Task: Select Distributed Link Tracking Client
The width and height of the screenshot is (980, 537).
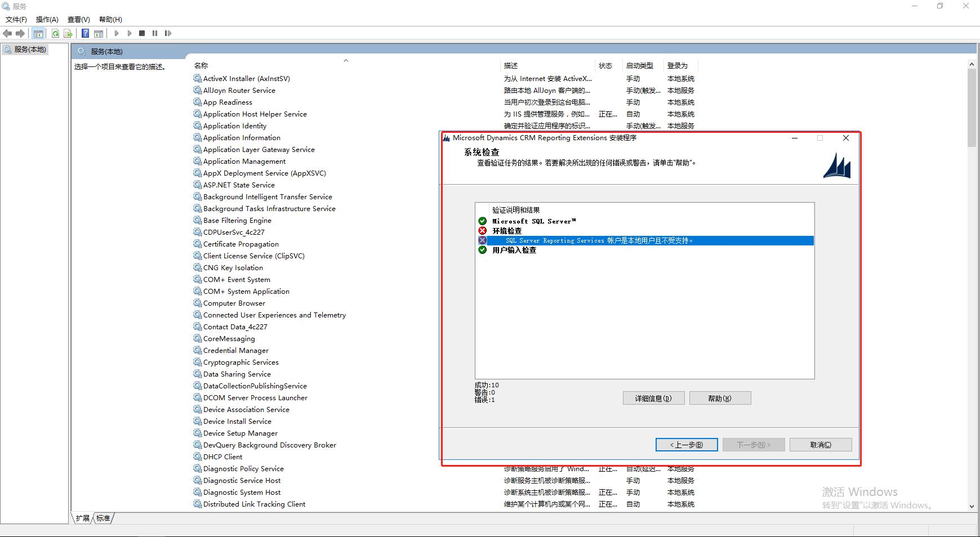Action: click(254, 504)
